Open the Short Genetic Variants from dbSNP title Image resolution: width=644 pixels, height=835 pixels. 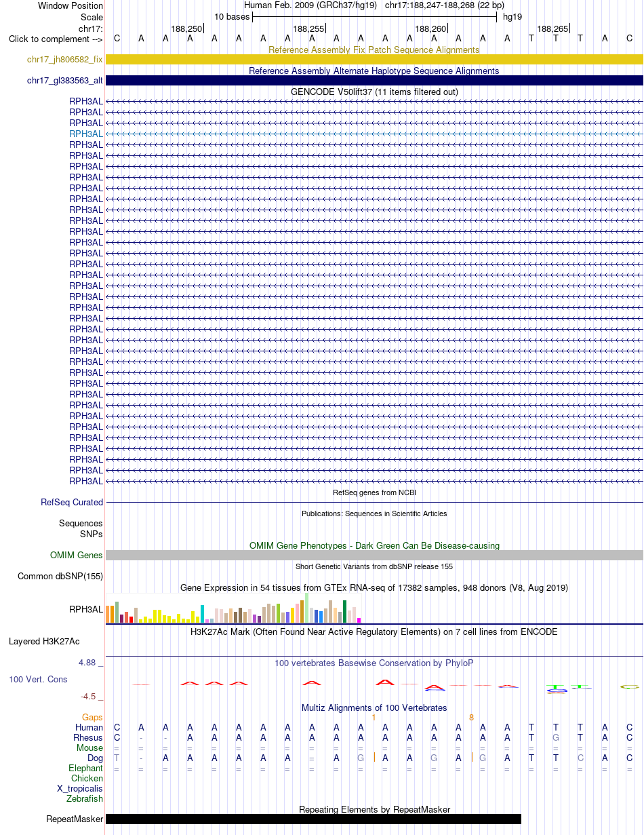click(x=374, y=566)
